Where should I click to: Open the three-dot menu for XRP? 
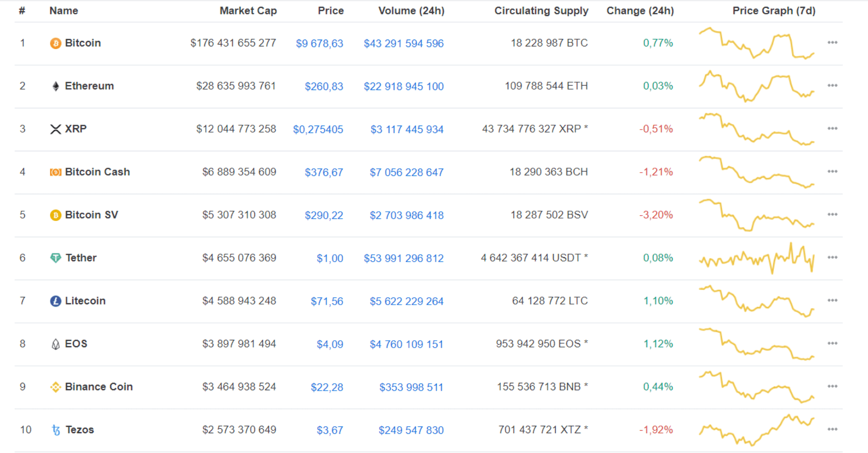point(832,129)
